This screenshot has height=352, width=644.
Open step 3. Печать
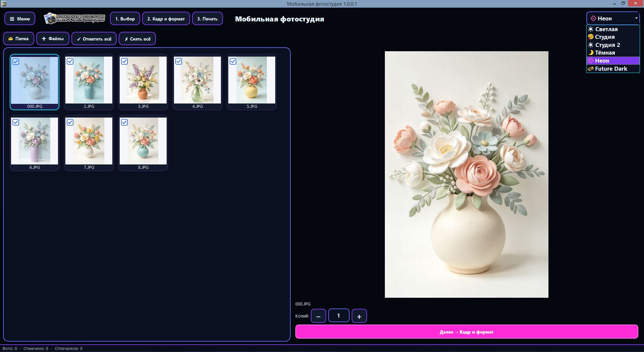point(208,19)
